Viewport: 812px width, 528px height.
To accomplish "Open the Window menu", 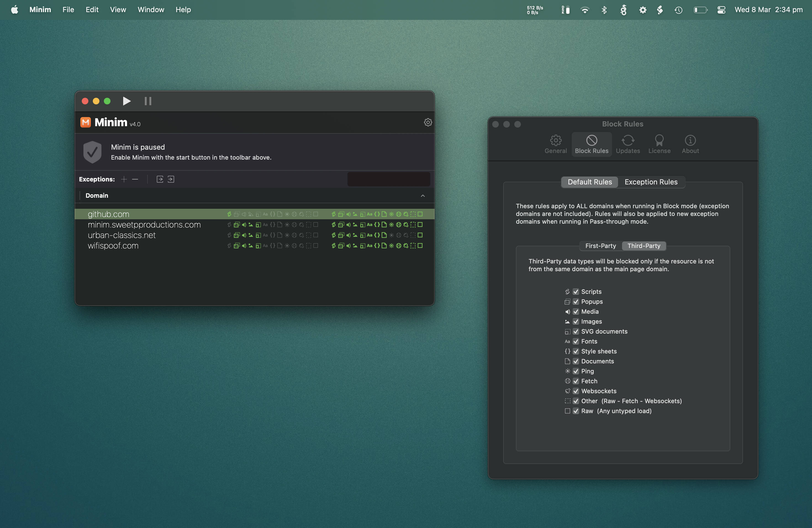I will pyautogui.click(x=151, y=10).
